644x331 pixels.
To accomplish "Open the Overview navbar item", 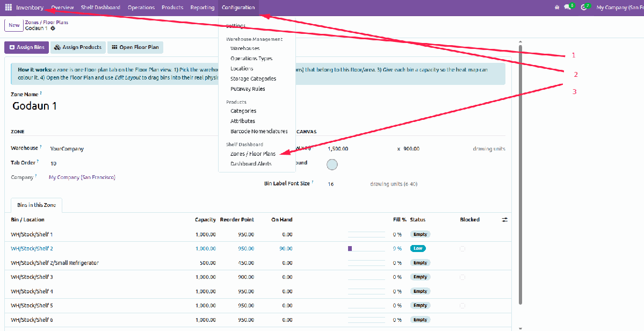I will (62, 8).
